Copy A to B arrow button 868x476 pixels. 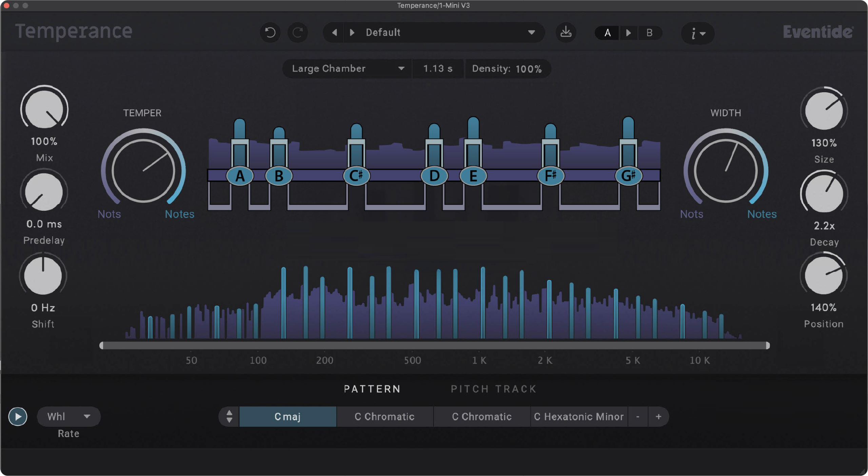pyautogui.click(x=628, y=33)
